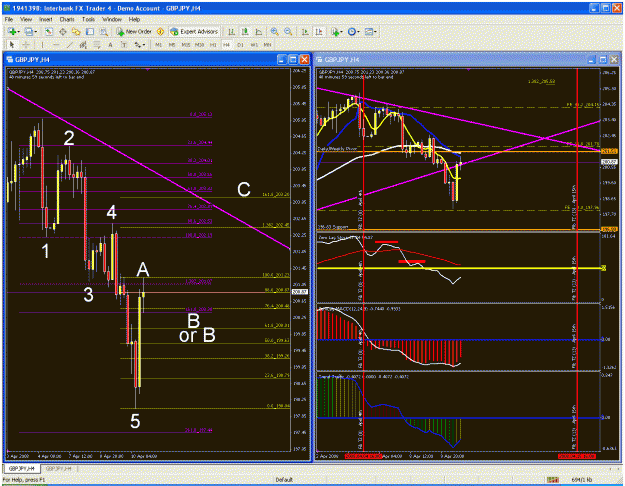Screen dimensions: 625x486
Task: Pick the Vertical Line drawing tool
Action: [42, 45]
